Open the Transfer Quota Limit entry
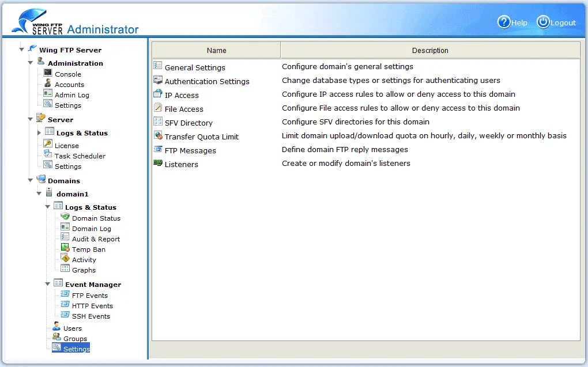Screen dimensions: 588x367 click(x=201, y=137)
